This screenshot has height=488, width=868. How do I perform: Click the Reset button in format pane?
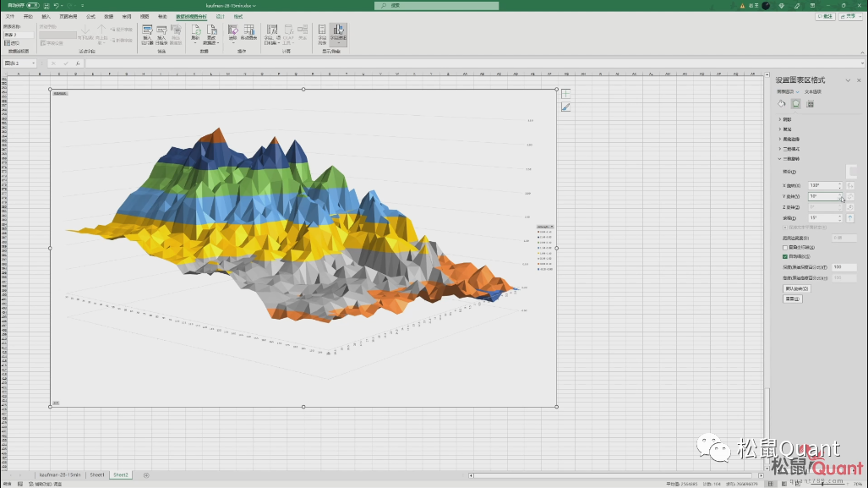[x=792, y=299]
